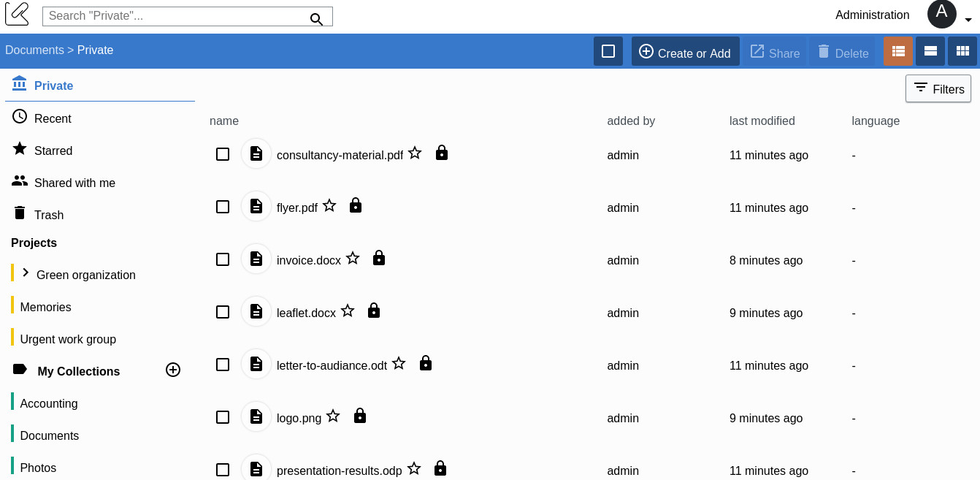
Task: Open Shared with me
Action: [x=74, y=183]
